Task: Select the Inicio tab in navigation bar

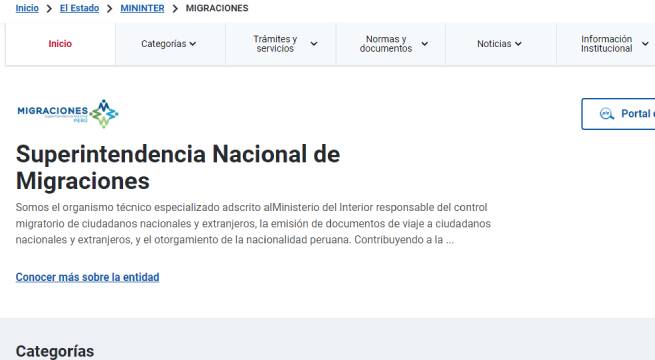Action: [60, 44]
